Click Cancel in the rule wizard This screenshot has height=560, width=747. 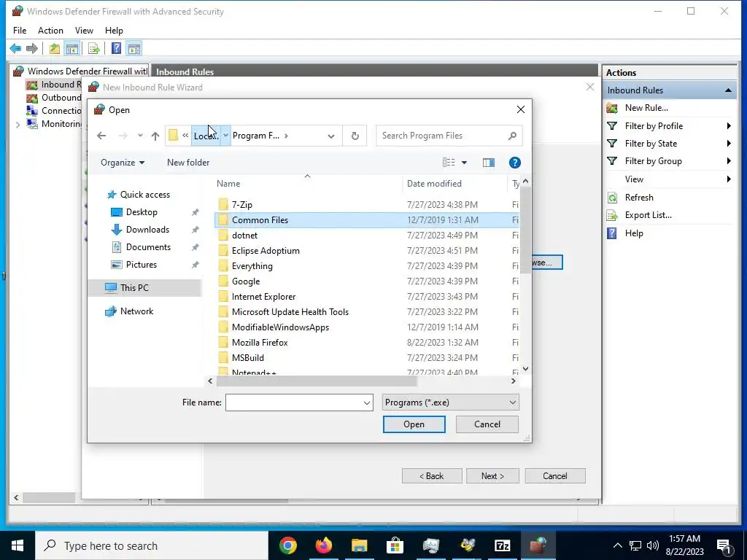pyautogui.click(x=555, y=476)
